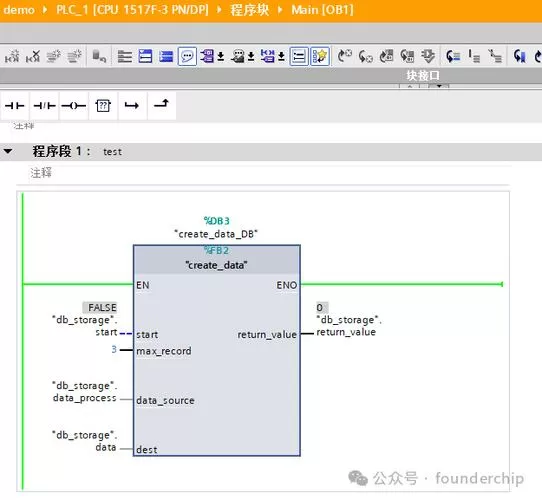Click the max_record input value 3
Image resolution: width=542 pixels, height=500 pixels.
pos(114,350)
